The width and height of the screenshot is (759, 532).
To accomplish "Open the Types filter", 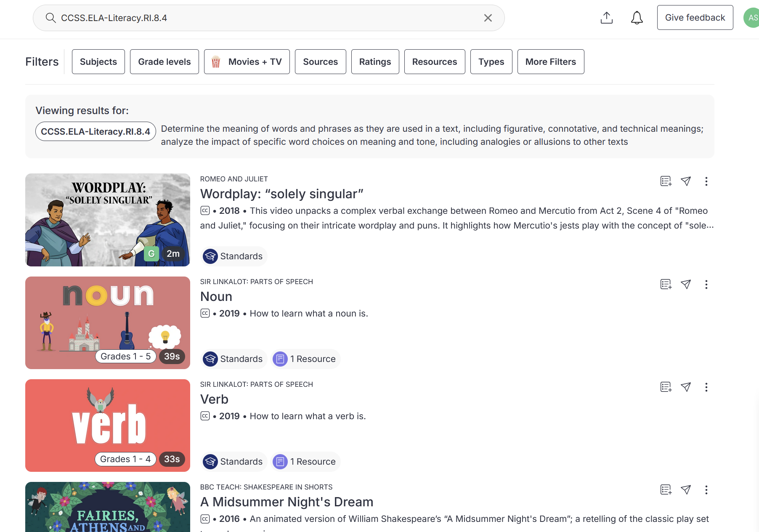I will (x=491, y=61).
